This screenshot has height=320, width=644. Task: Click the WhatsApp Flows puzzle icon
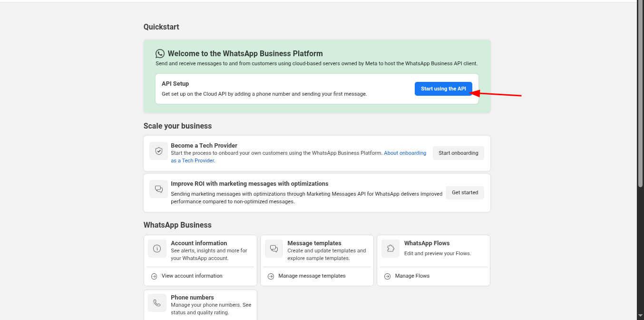point(390,249)
